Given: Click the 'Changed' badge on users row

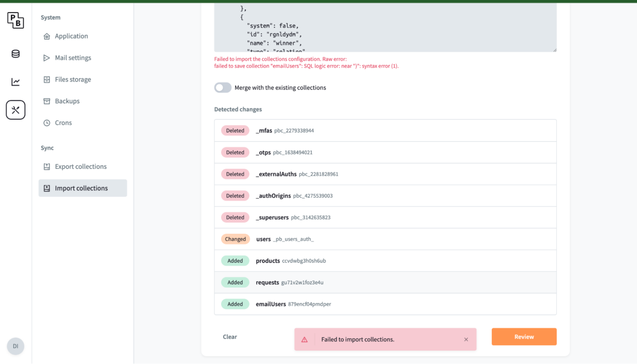Looking at the screenshot, I should pos(235,239).
